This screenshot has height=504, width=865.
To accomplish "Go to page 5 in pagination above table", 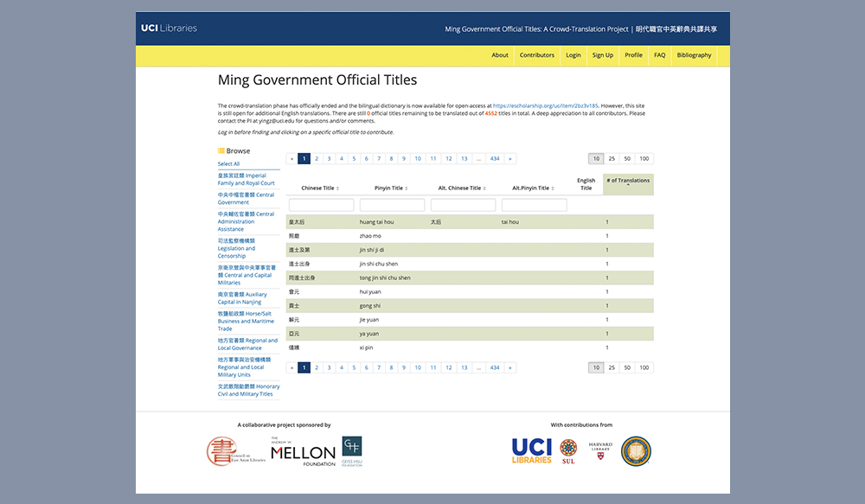I will click(x=354, y=159).
